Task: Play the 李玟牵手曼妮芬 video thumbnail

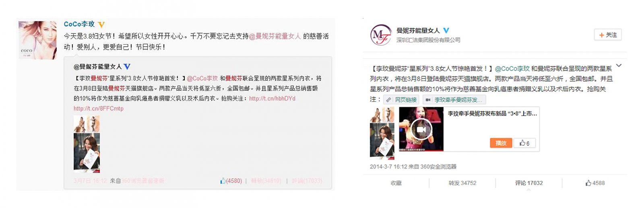Action: pos(421,129)
